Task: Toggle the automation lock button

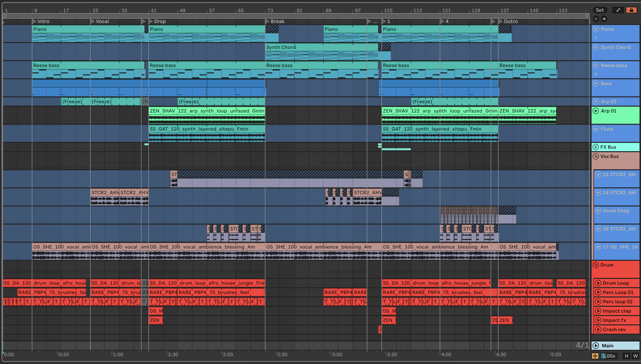Action: (631, 10)
